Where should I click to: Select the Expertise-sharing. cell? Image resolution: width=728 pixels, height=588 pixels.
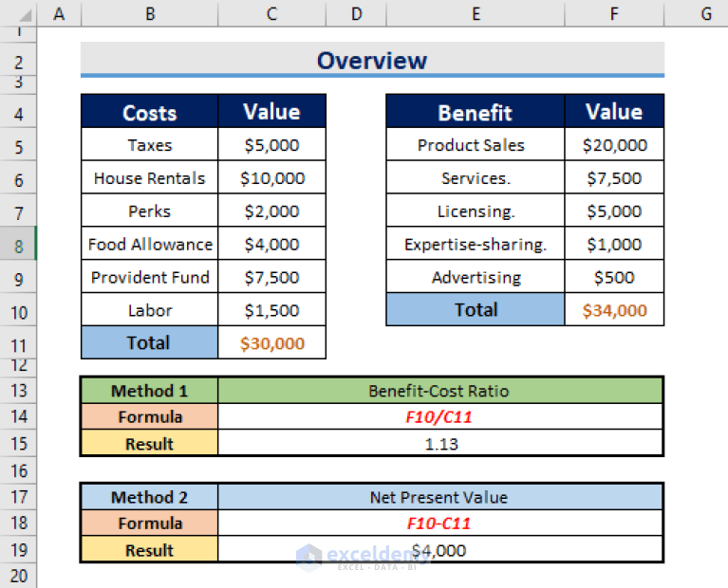pos(476,243)
